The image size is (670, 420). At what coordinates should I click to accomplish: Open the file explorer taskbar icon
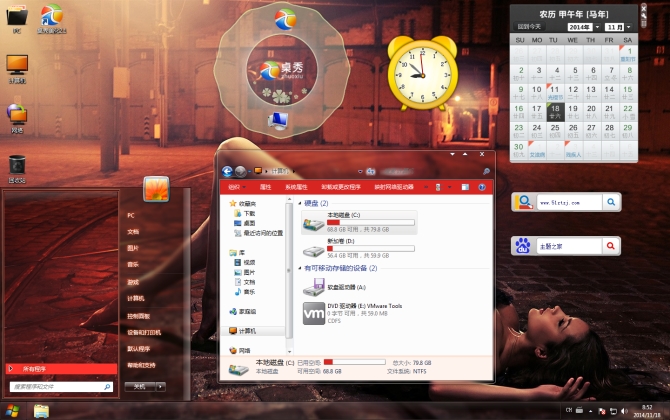point(41,411)
